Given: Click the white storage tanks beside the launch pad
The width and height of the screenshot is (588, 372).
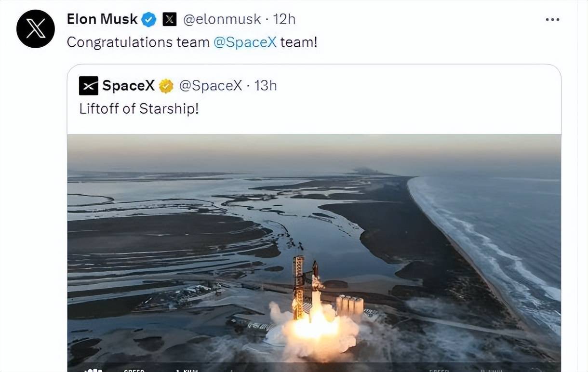Looking at the screenshot, I should point(349,306).
